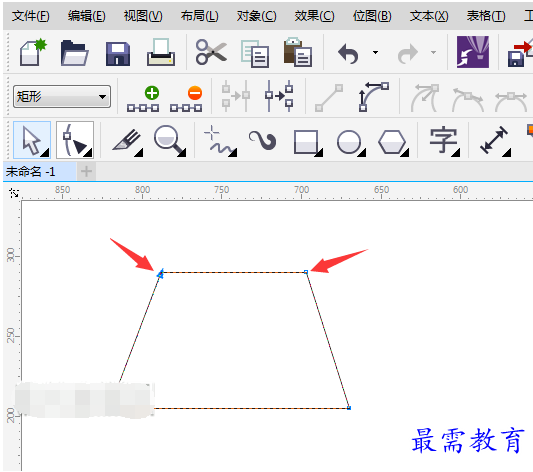Screen dimensions: 533x472
Task: Select the Text 字 tool
Action: [x=445, y=141]
